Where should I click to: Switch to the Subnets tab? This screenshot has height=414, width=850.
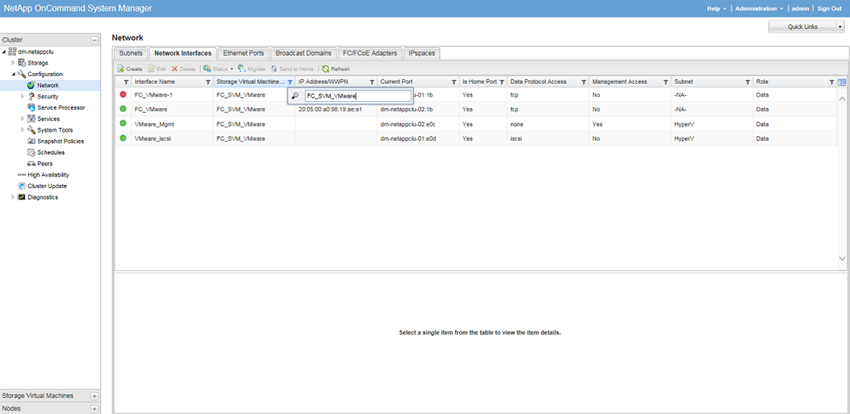(131, 53)
